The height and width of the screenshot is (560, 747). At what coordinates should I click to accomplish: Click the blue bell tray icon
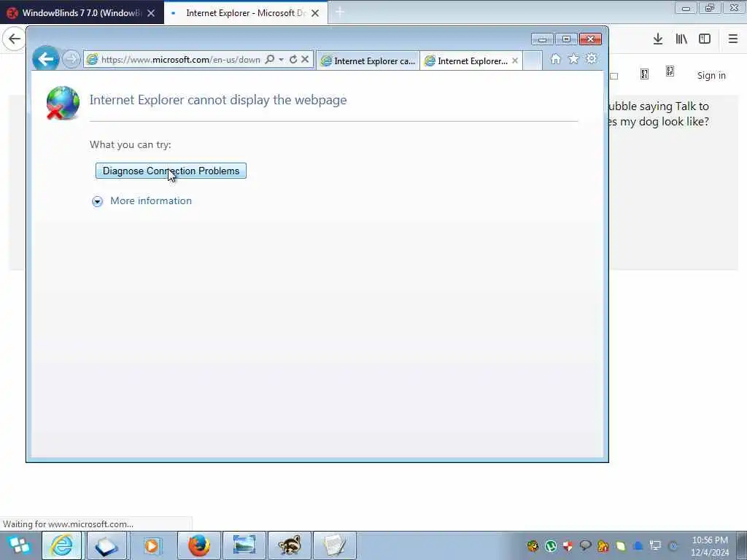tap(638, 546)
